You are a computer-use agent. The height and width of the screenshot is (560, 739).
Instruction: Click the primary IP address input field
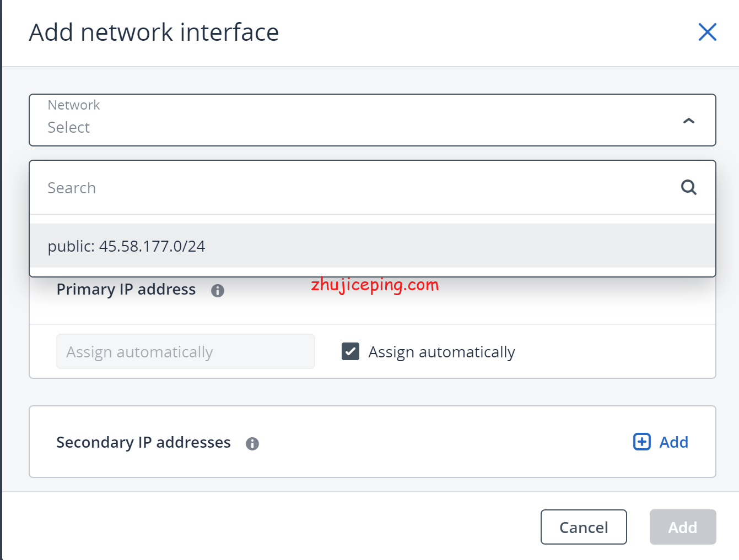coord(186,351)
